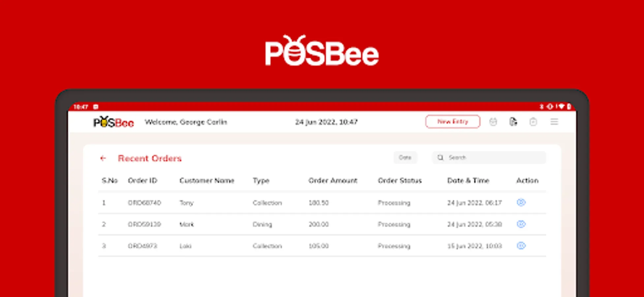View Loki's order using its eye icon

(x=521, y=246)
